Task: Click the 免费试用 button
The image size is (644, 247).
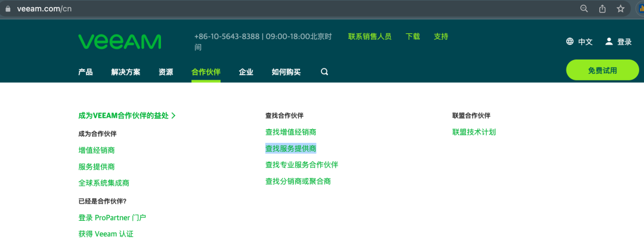Action: [602, 70]
